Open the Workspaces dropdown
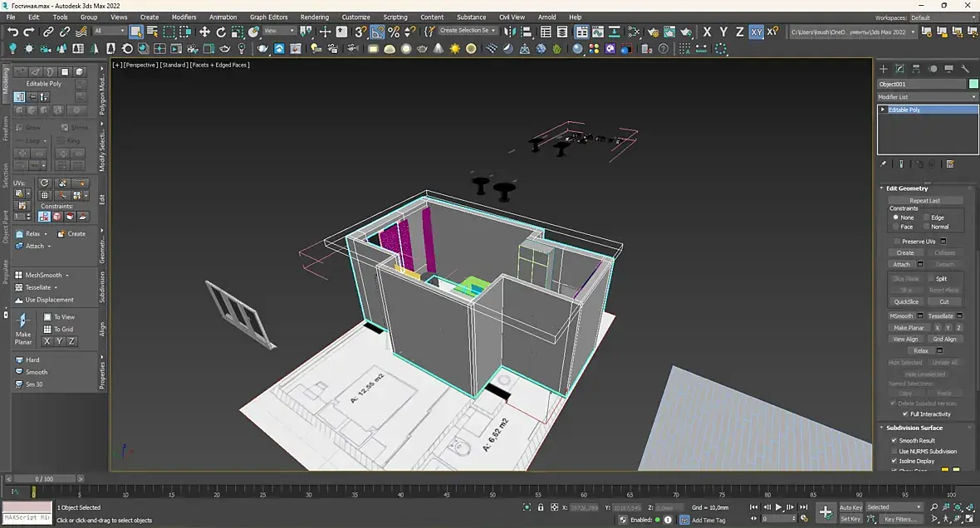 942,17
